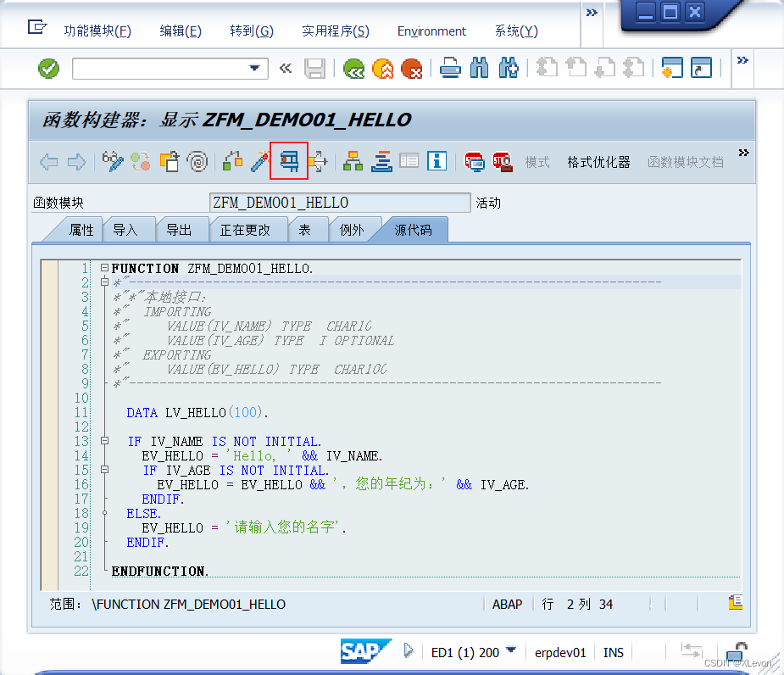The width and height of the screenshot is (784, 675).
Task: Open the 功能模块(F) menu
Action: [x=97, y=31]
